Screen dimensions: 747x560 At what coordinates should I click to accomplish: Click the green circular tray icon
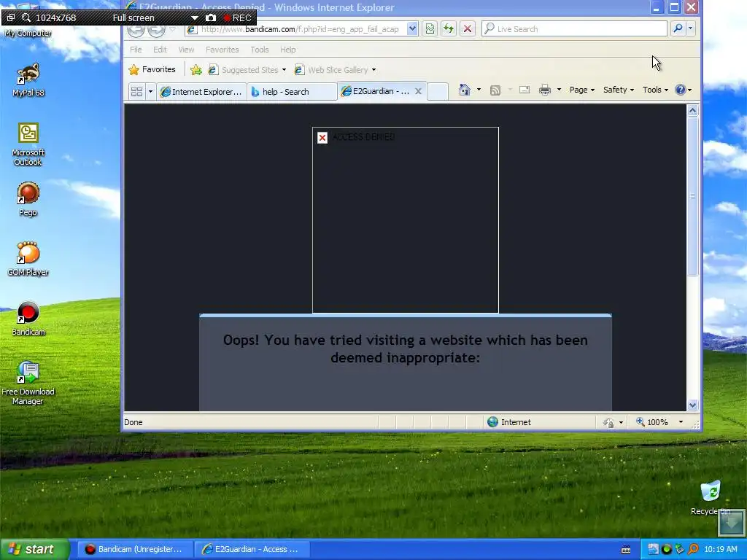click(667, 549)
